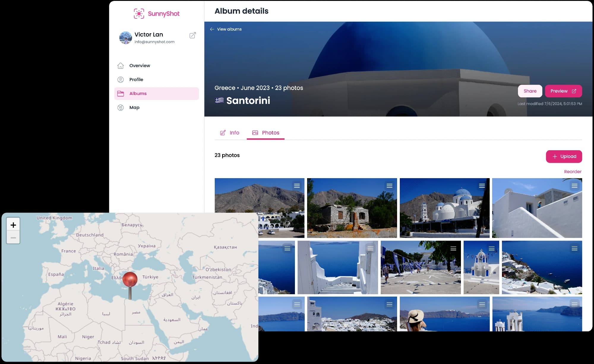Click the red location pin on map
This screenshot has height=364, width=594.
click(x=130, y=279)
